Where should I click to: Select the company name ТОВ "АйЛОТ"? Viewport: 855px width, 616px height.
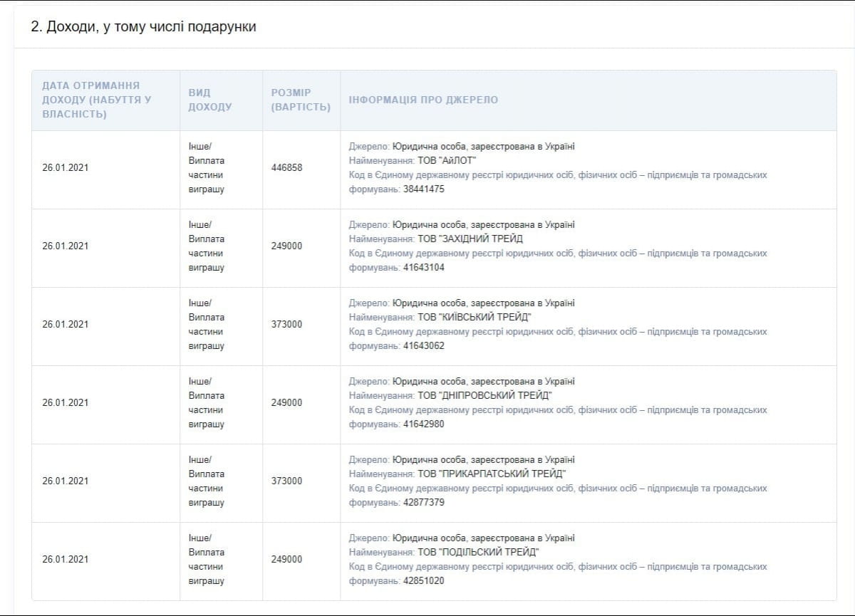447,160
